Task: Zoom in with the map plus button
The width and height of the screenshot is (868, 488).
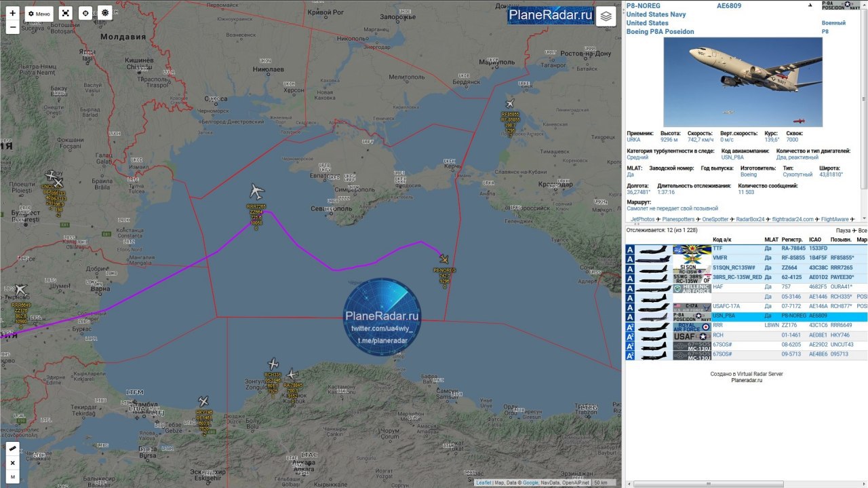Action: tap(13, 13)
